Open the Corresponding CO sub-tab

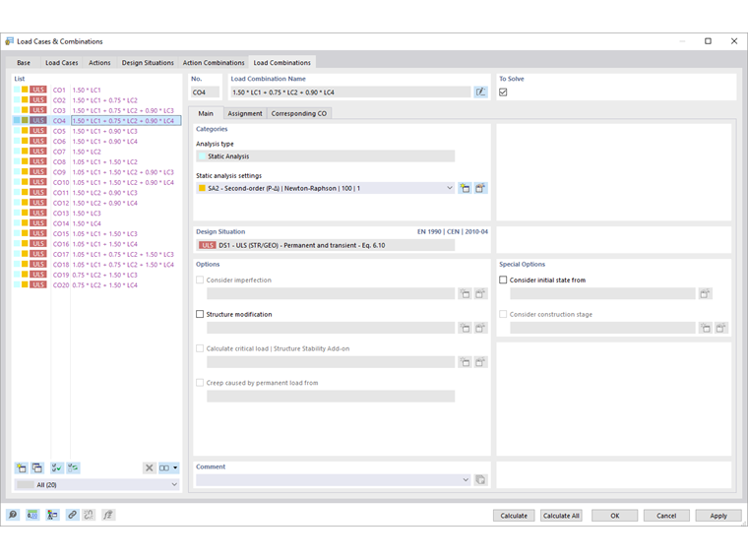(x=299, y=113)
